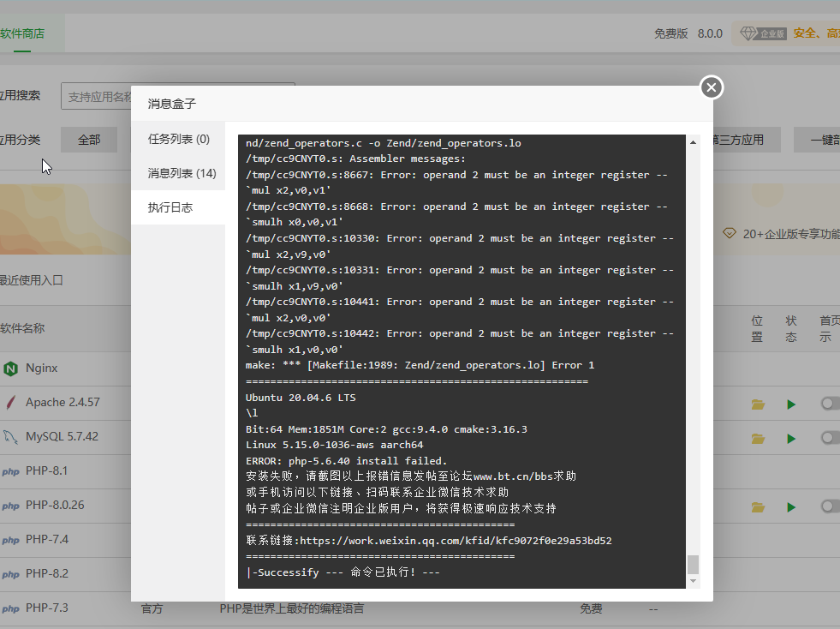Image resolution: width=840 pixels, height=629 pixels.
Task: Click the MySQL dolphin icon
Action: point(10,437)
